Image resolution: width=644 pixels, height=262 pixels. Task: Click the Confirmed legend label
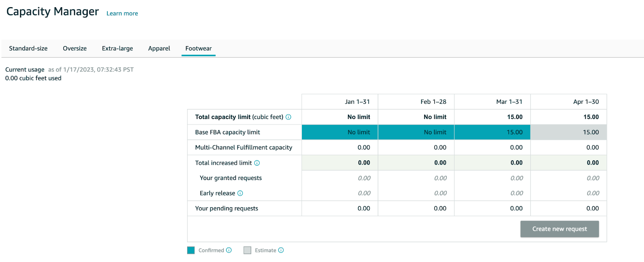pyautogui.click(x=211, y=250)
